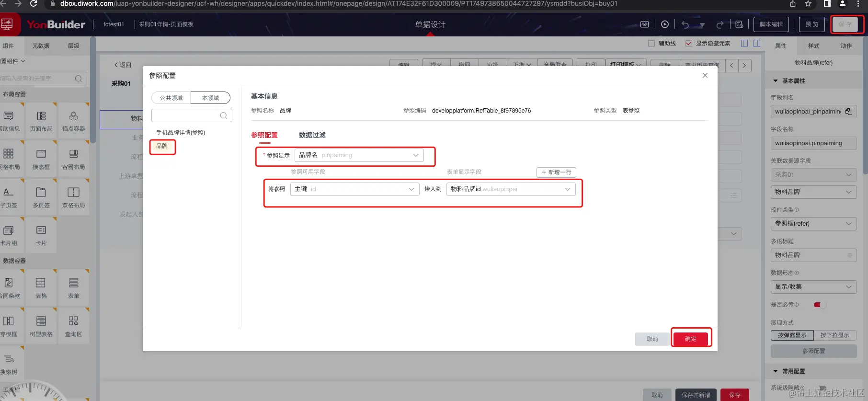Select the 页面布局 component icon
868x401 pixels.
[41, 116]
